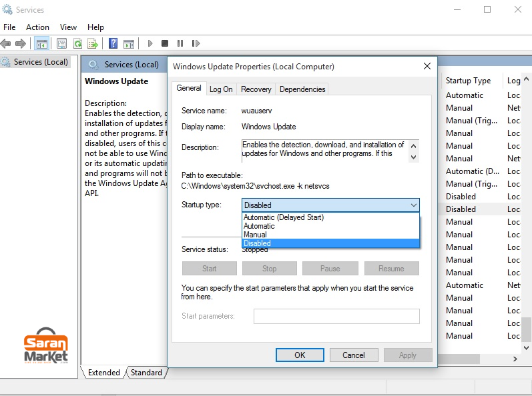This screenshot has width=532, height=396.
Task: Click the Start service button
Action: (x=210, y=268)
